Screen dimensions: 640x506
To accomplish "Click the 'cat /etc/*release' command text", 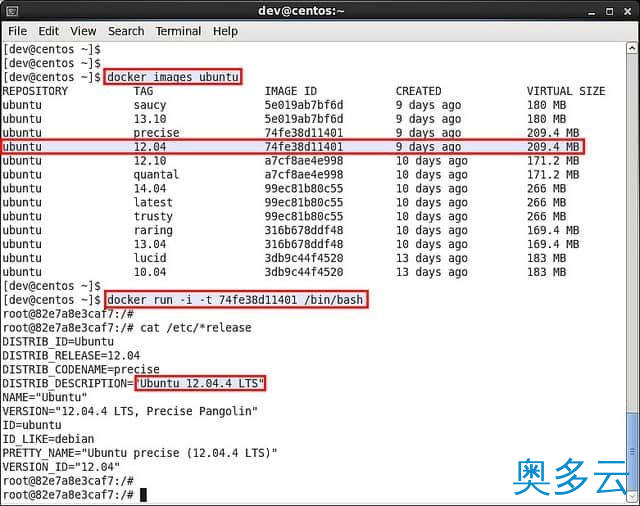I will pyautogui.click(x=196, y=328).
